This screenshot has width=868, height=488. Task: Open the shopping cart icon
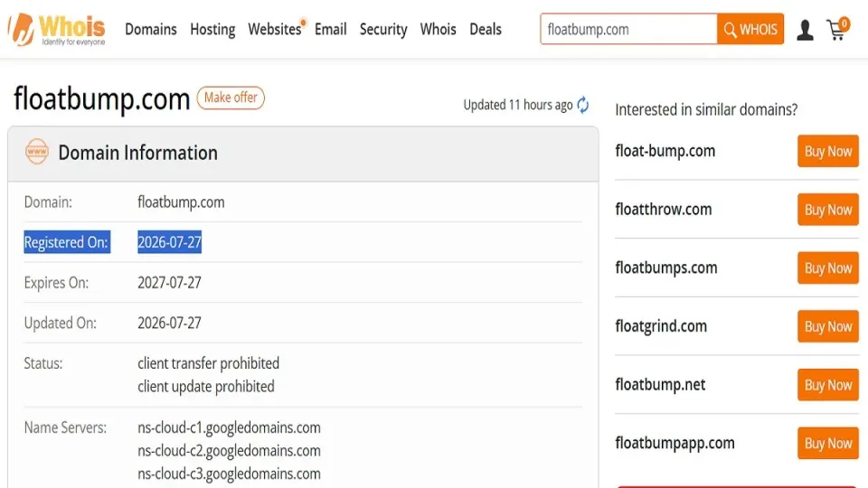[837, 29]
